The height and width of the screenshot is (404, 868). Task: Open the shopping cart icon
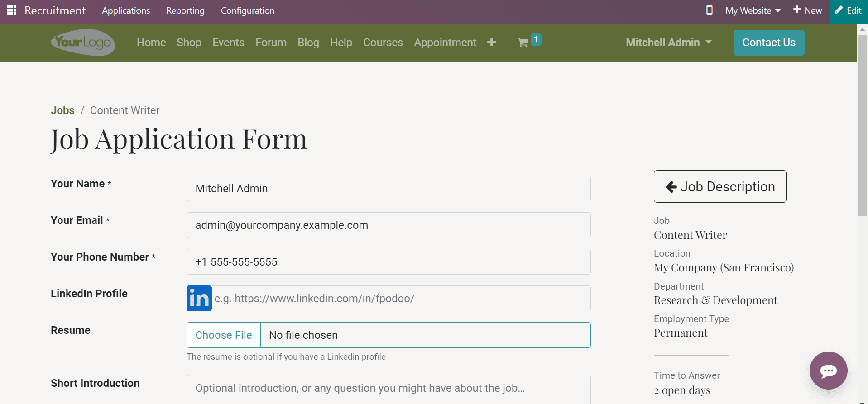coord(523,43)
